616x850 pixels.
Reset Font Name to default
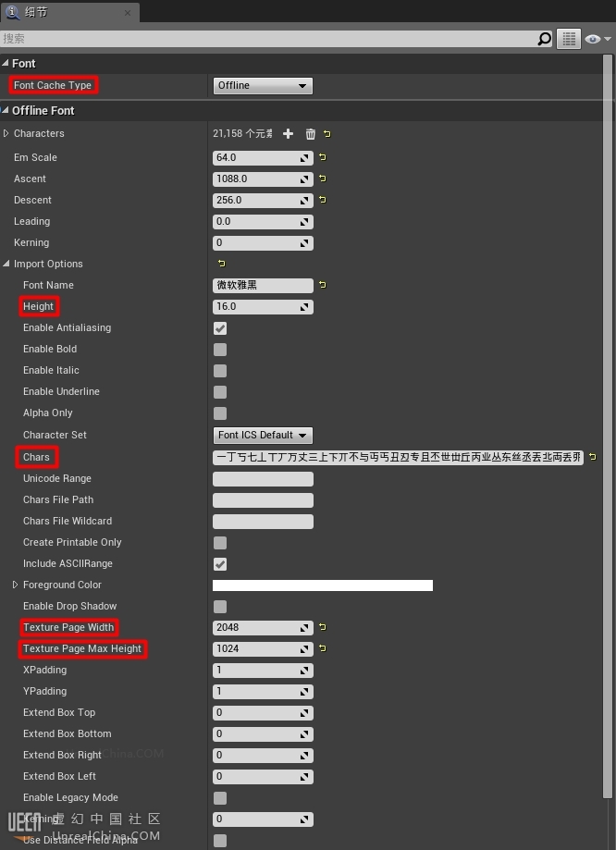[x=323, y=285]
